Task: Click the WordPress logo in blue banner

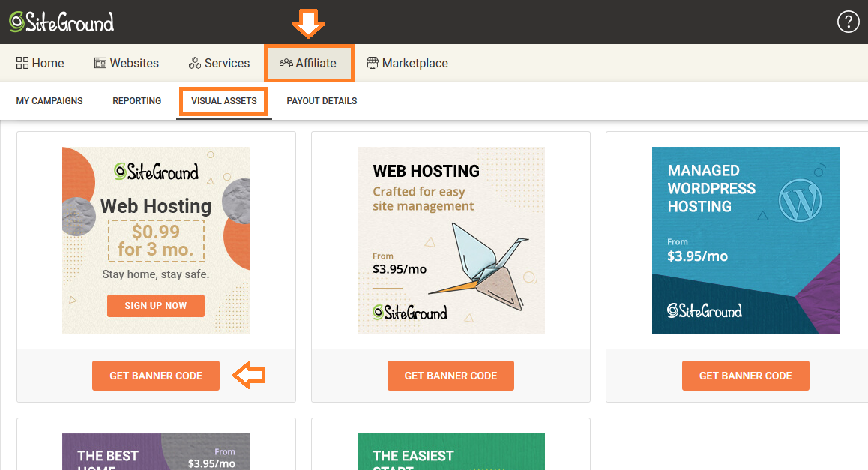Action: [799, 200]
